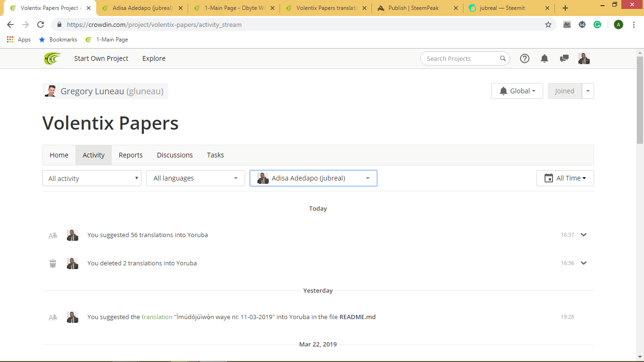The height and width of the screenshot is (362, 644).
Task: Click user avatar on deleted 2 translations row
Action: [73, 263]
